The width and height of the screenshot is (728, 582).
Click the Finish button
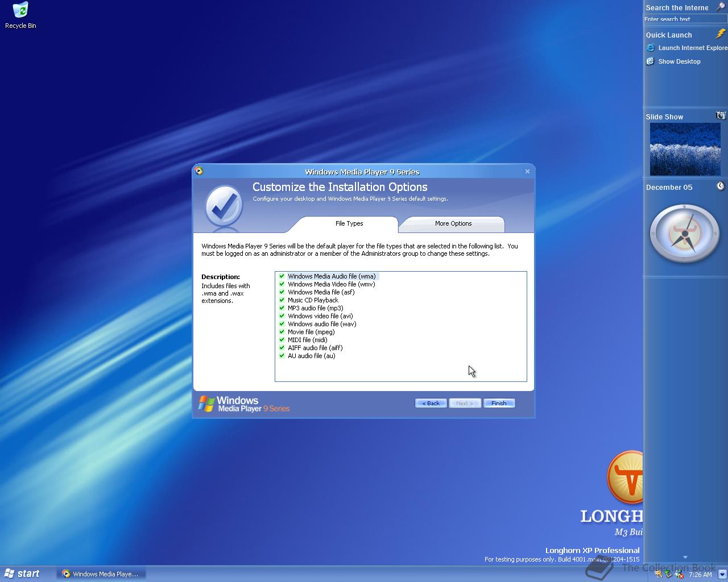(499, 403)
